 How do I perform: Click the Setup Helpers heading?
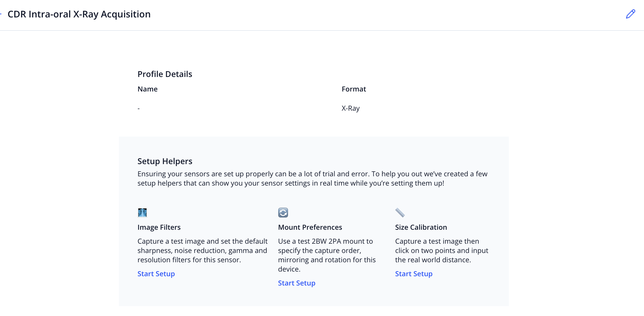coord(165,161)
